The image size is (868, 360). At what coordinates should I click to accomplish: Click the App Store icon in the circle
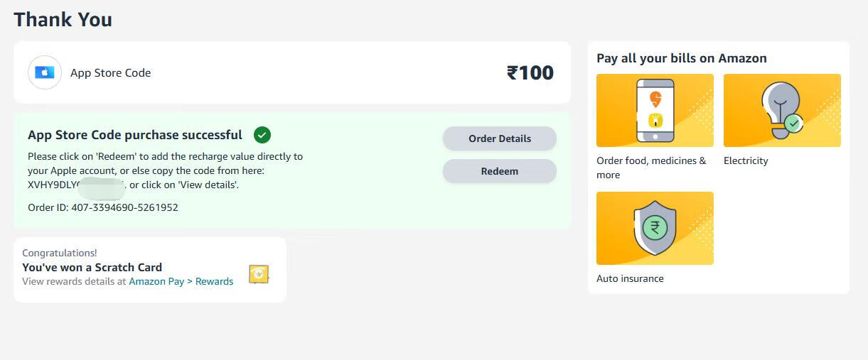[45, 72]
